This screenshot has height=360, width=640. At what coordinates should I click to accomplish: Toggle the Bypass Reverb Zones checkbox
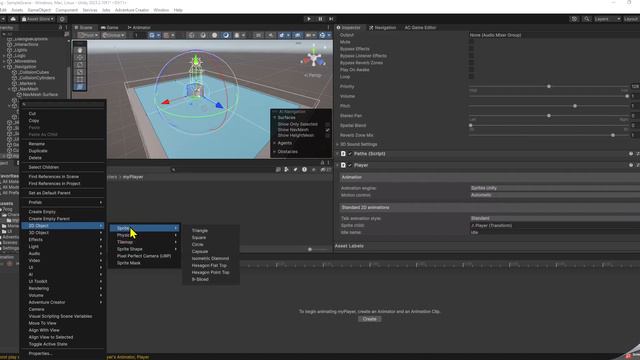(471, 63)
